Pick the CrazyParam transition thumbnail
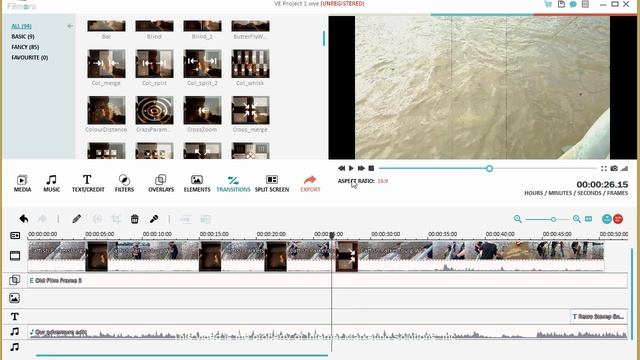The image size is (640, 360). [x=154, y=110]
